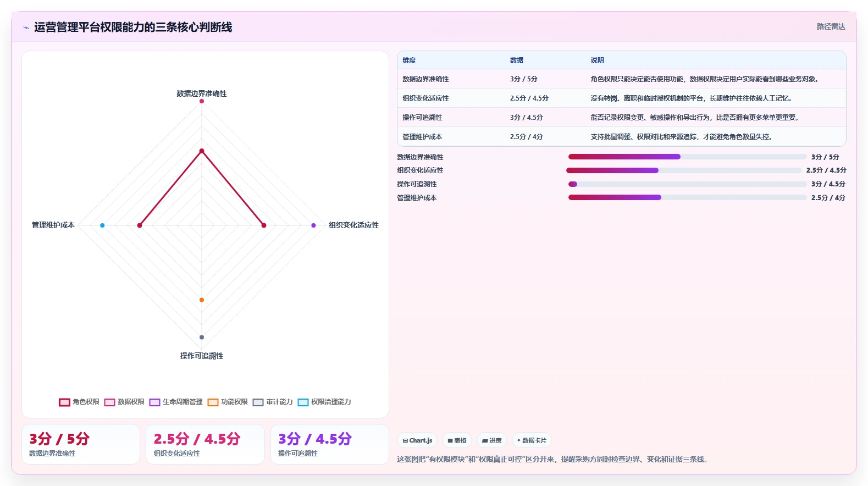Select the 管理维护成本 table row cell
Screen dimensions: 868x486
tap(422, 137)
